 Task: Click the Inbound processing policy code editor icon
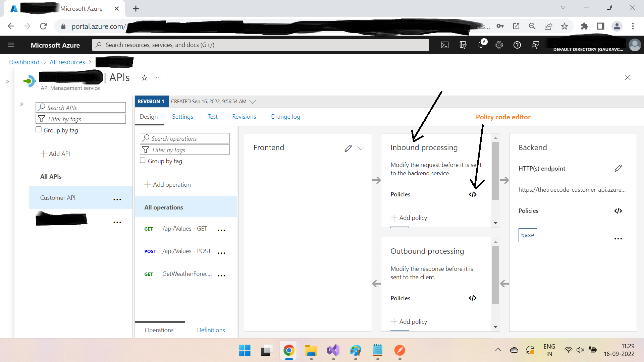[x=472, y=194]
